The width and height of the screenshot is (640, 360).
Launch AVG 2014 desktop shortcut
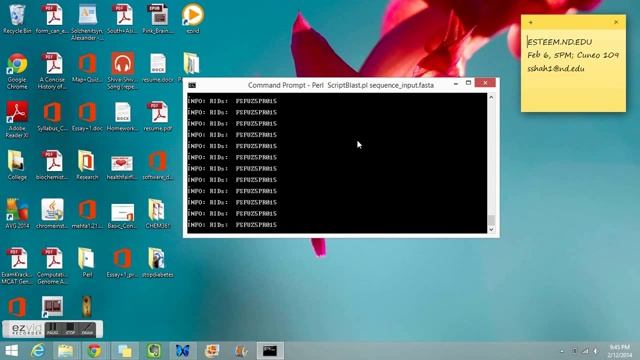click(17, 213)
